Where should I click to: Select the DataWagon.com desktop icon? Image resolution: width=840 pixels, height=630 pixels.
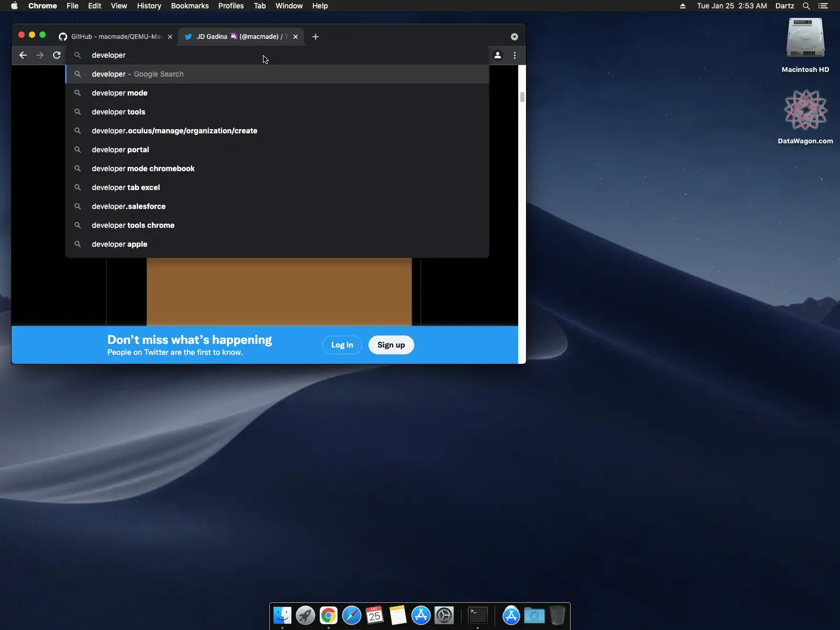point(805,117)
